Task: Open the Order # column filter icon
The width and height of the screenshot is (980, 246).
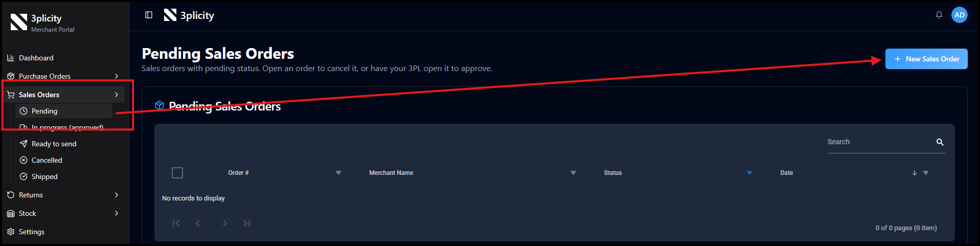Action: coord(338,173)
